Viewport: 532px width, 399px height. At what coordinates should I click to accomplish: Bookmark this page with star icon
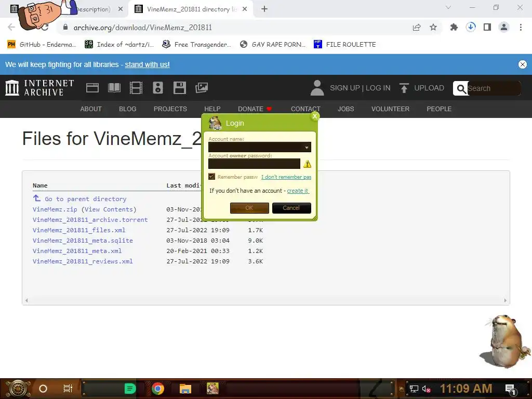click(x=433, y=27)
